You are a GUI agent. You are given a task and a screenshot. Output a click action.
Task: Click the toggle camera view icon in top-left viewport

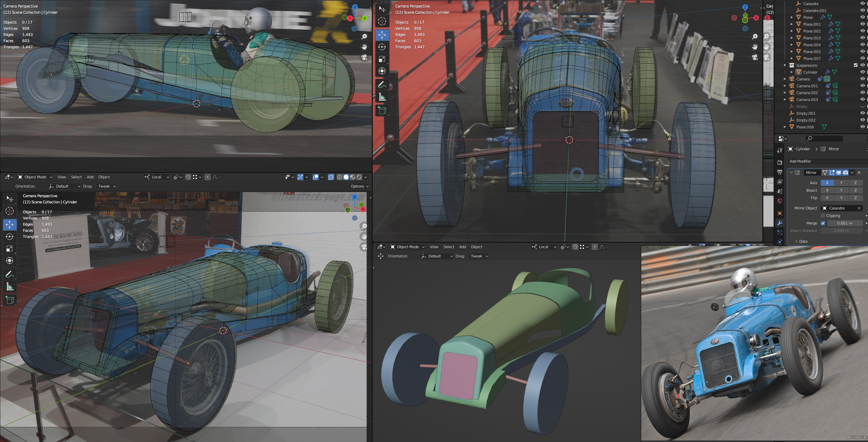click(364, 58)
